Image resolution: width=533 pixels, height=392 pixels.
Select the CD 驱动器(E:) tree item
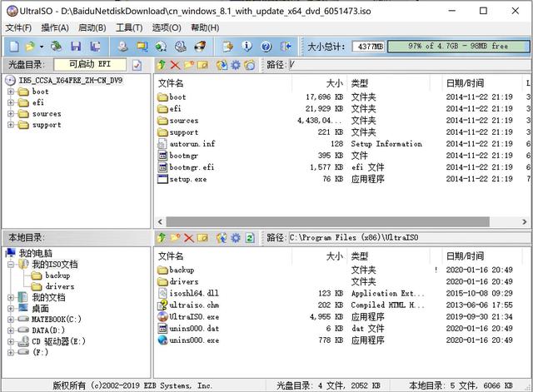tap(58, 341)
